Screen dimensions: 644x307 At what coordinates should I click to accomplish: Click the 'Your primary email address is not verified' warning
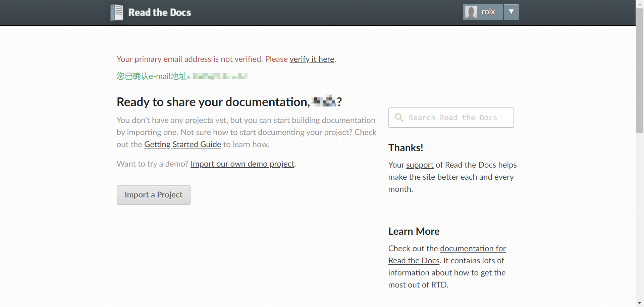(x=226, y=59)
